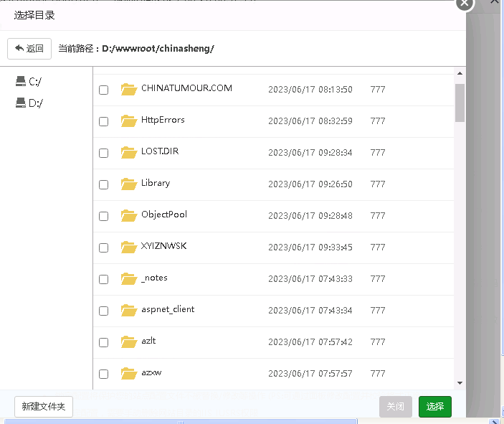Open folder name ObjectPool
The image size is (504, 424).
pyautogui.click(x=164, y=215)
